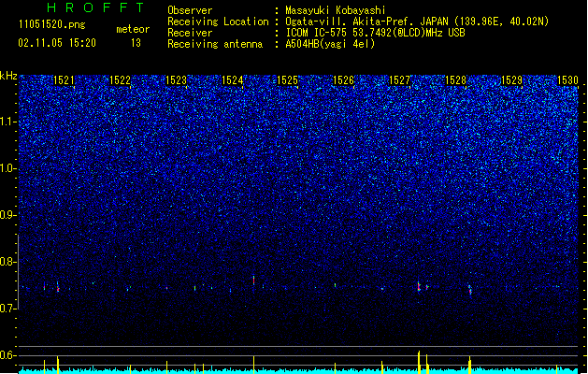Click the Observer field label
The height and width of the screenshot is (374, 588).
(x=190, y=10)
